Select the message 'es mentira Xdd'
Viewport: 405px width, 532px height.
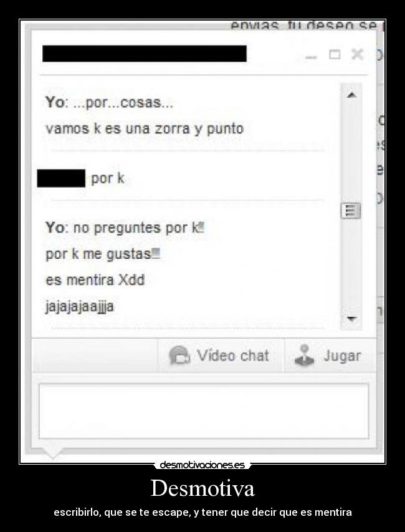95,280
